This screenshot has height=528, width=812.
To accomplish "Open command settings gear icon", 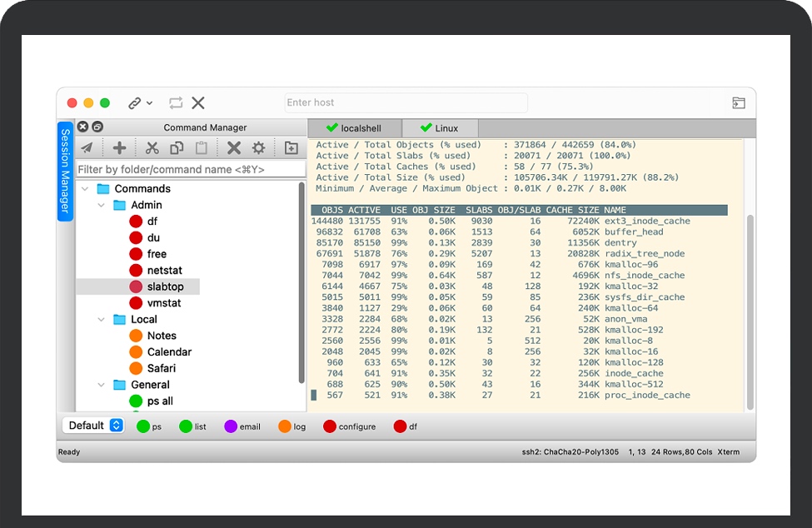I will tap(259, 148).
